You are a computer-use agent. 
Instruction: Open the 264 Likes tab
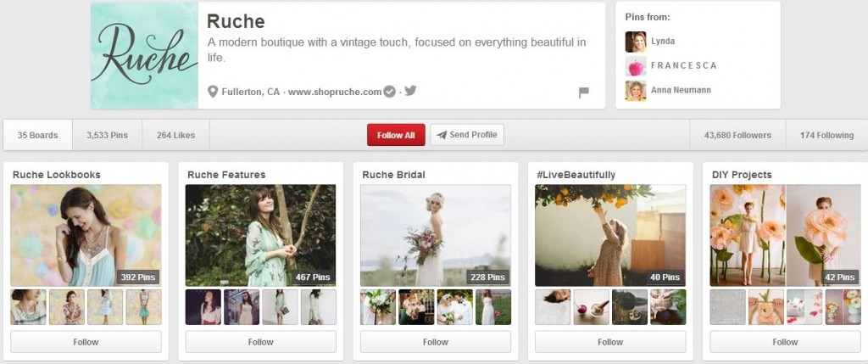coord(176,135)
